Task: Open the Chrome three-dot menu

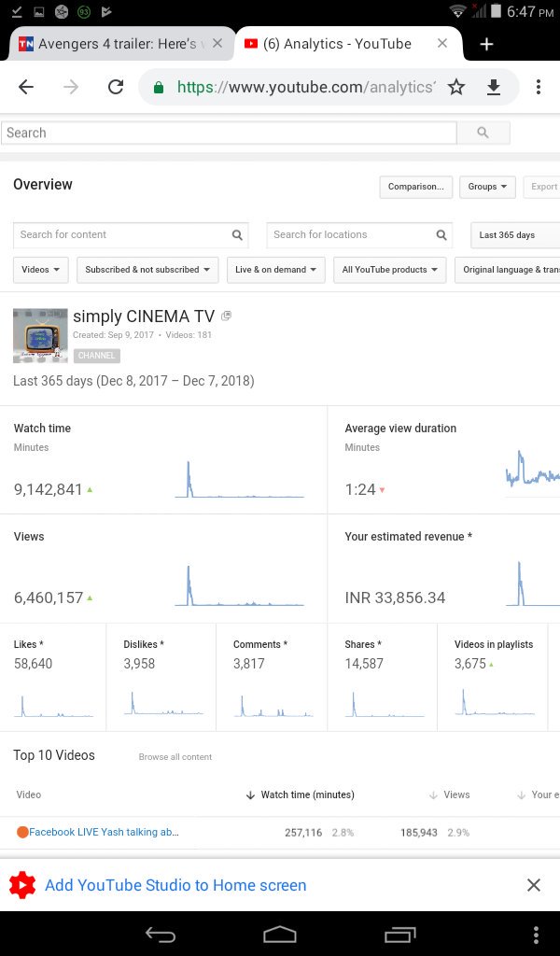Action: click(x=538, y=87)
